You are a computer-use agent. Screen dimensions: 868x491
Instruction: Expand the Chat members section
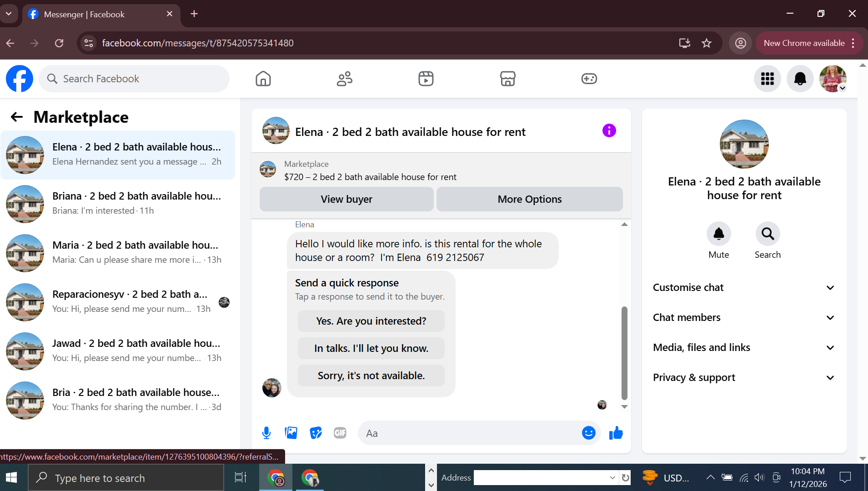[744, 318]
